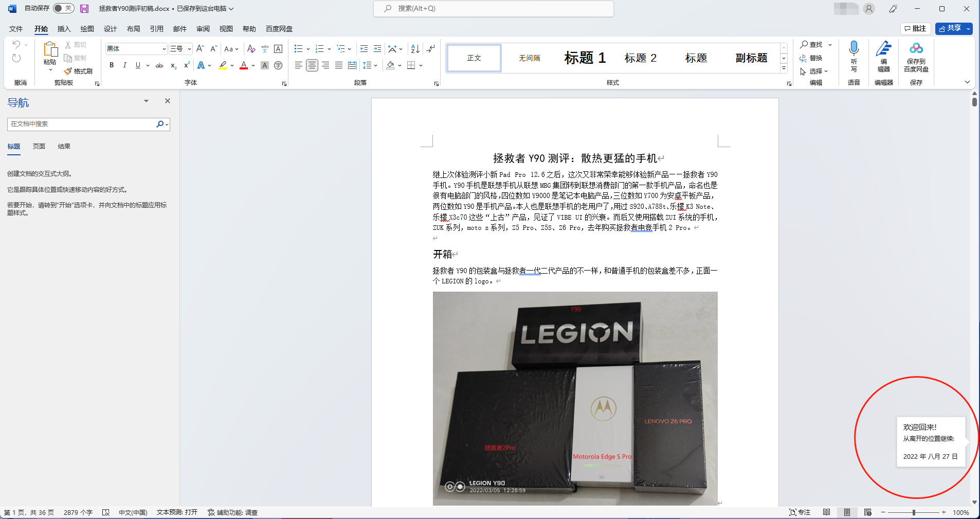The width and height of the screenshot is (980, 519).
Task: Open the 审阅 ribbon tab
Action: [203, 29]
